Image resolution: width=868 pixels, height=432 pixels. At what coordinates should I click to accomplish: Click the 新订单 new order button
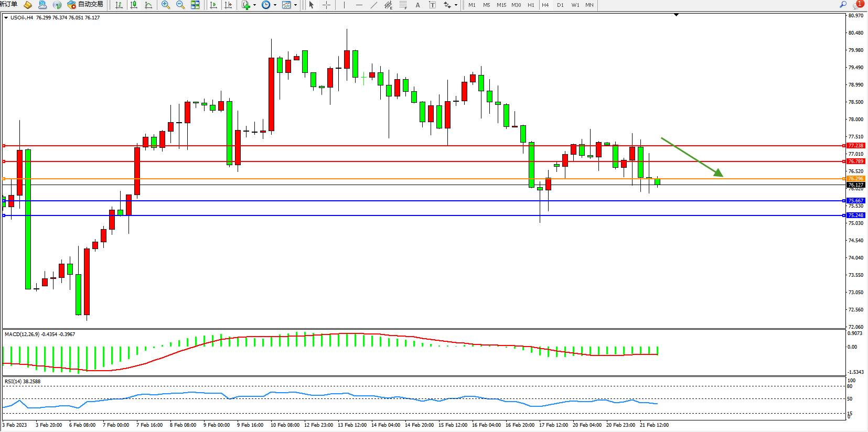[x=8, y=4]
